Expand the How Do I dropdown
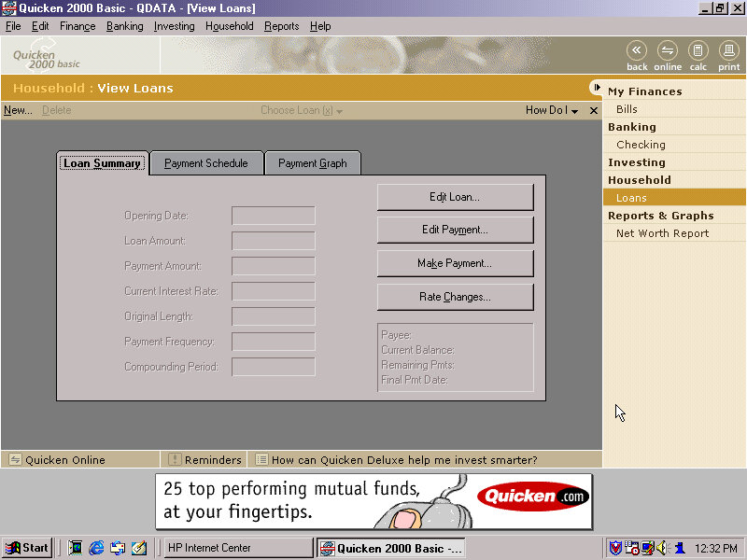The image size is (747, 560). 552,110
